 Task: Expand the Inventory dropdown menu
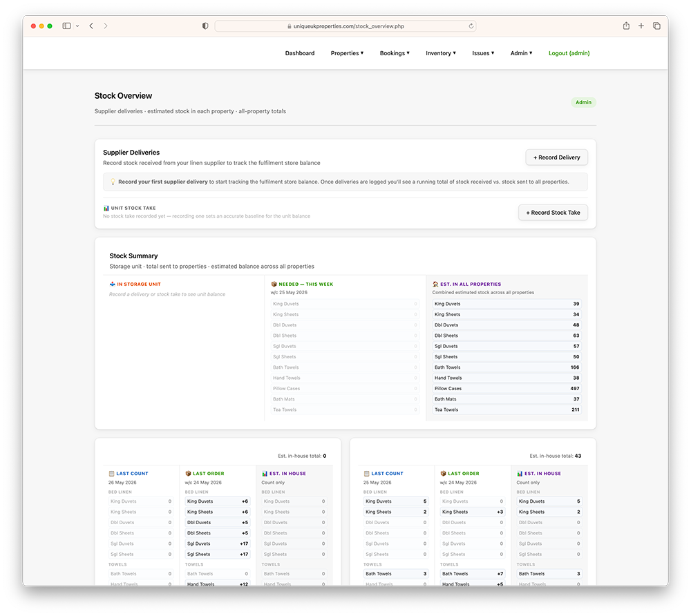tap(441, 53)
